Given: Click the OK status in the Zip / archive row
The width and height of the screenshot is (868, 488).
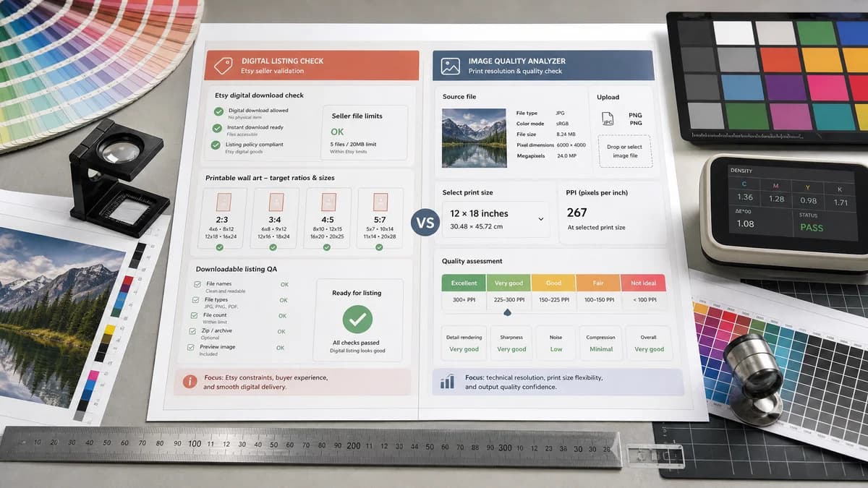Looking at the screenshot, I should (x=281, y=331).
